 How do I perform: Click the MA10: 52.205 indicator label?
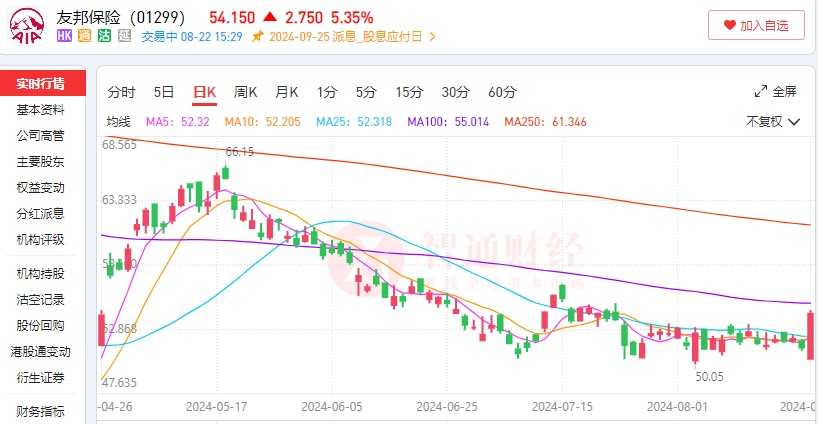(262, 122)
